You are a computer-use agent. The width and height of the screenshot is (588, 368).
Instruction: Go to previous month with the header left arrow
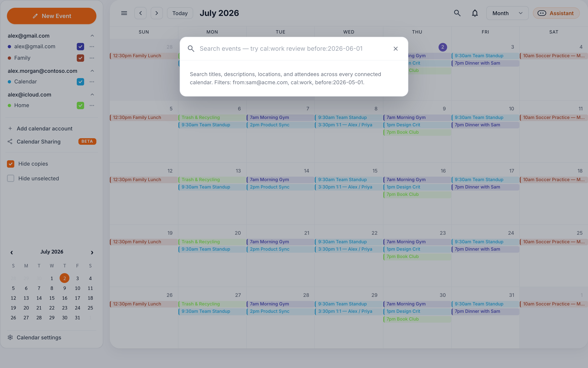140,13
